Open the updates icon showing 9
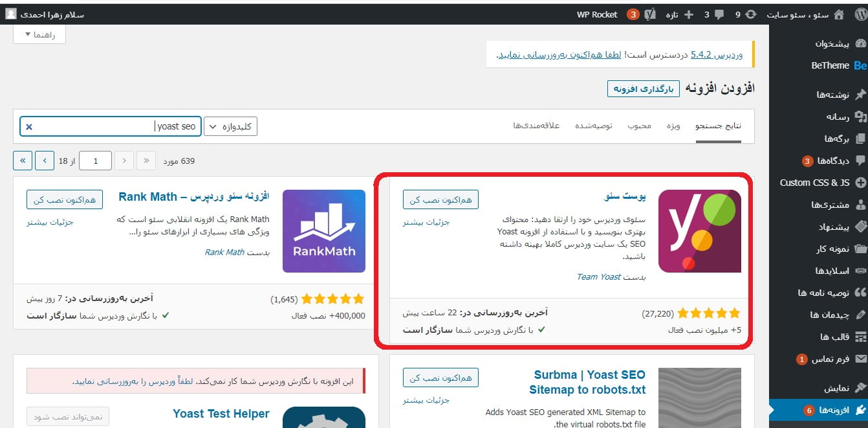Image resolution: width=868 pixels, height=428 pixels. [751, 14]
